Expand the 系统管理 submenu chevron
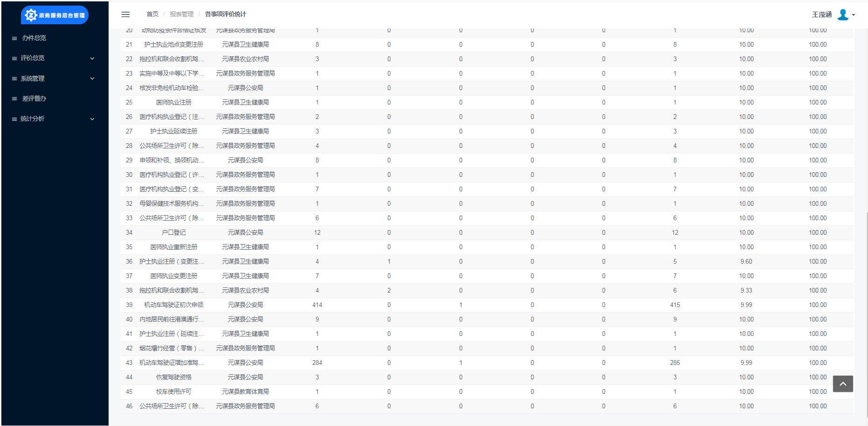Viewport: 868px width, 426px height. point(92,78)
